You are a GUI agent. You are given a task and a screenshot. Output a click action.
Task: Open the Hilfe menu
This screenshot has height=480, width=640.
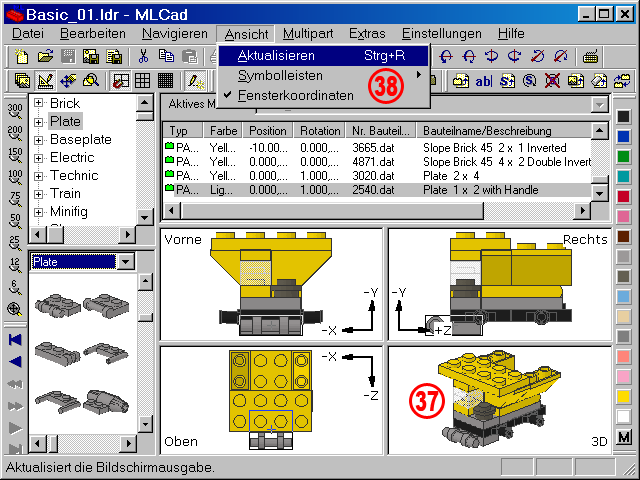[x=511, y=33]
